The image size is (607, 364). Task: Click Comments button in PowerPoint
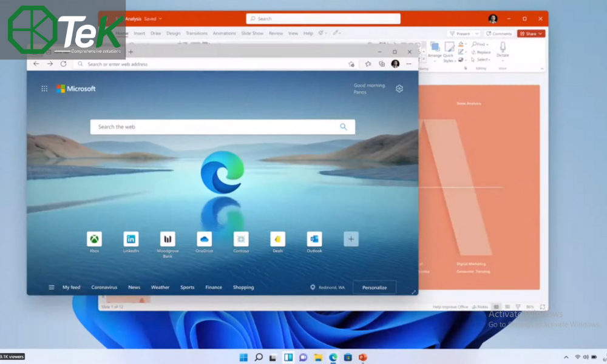click(x=499, y=33)
